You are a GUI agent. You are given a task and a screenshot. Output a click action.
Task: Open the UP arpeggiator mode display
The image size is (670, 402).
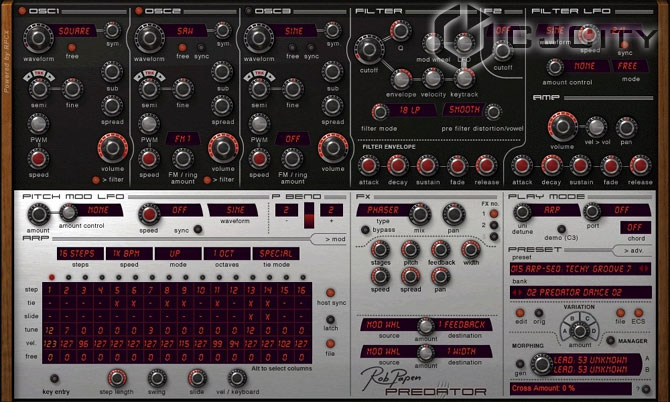tap(178, 253)
